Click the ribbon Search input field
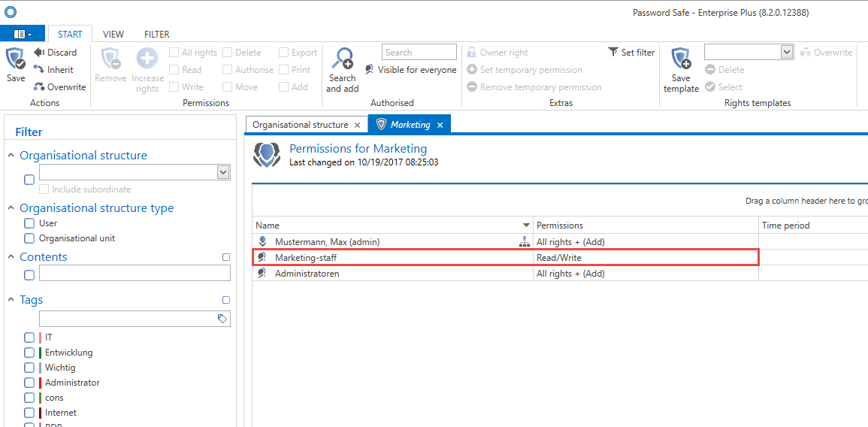Image resolution: width=868 pixels, height=427 pixels. (x=419, y=52)
